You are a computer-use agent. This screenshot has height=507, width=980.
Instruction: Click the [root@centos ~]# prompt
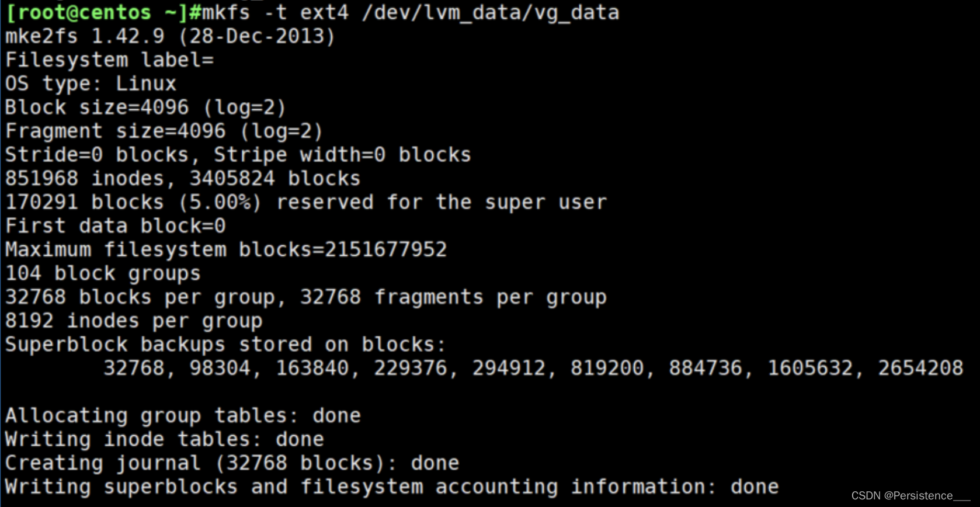pyautogui.click(x=103, y=13)
